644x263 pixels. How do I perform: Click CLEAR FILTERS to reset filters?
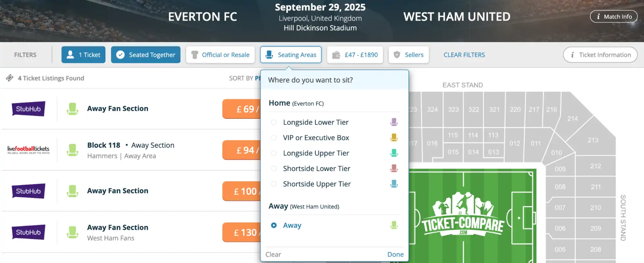[x=464, y=55]
